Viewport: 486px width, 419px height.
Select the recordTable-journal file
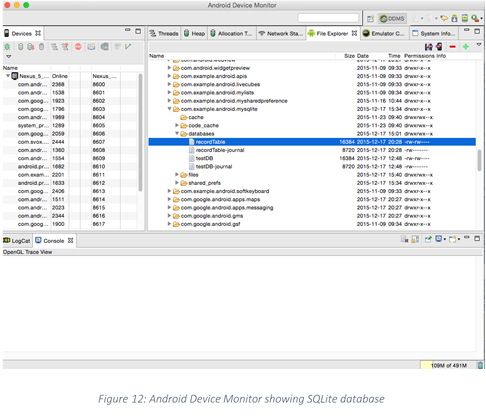pos(220,150)
